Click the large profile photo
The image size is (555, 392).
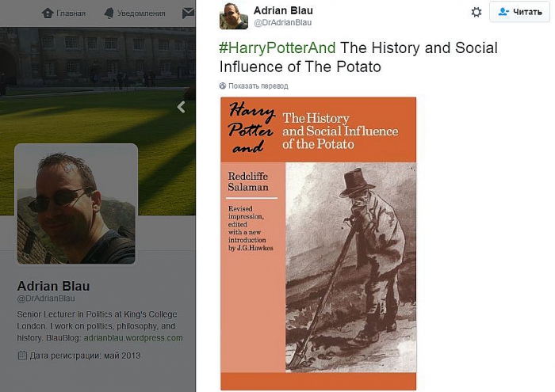point(76,204)
